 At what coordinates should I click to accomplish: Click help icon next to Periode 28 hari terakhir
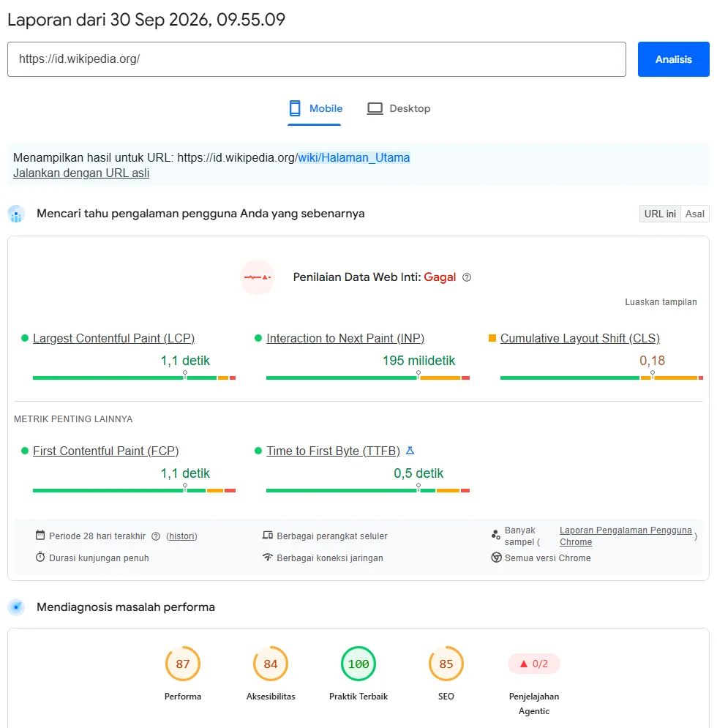click(x=156, y=536)
